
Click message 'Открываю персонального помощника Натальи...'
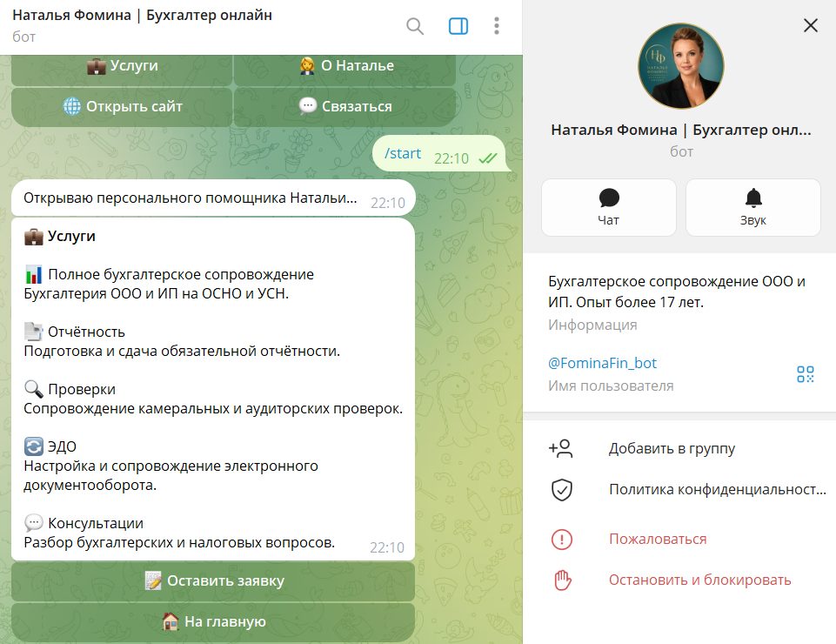(213, 198)
